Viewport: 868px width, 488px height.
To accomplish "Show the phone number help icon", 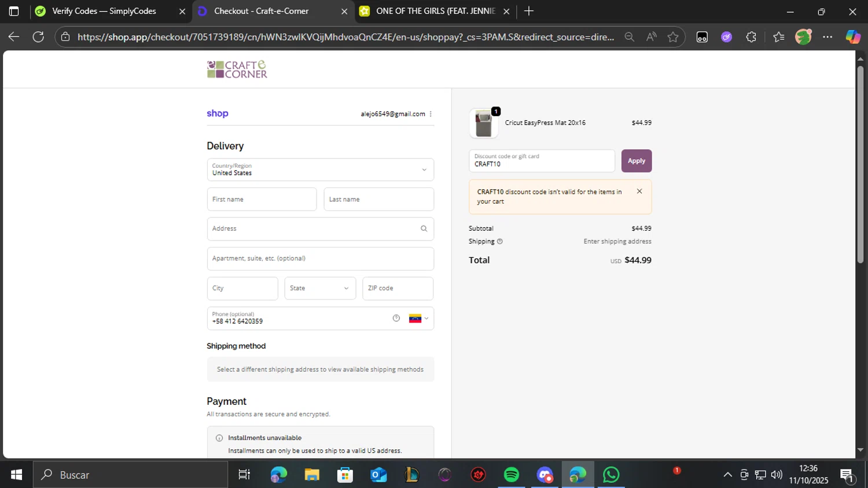I will pos(396,318).
